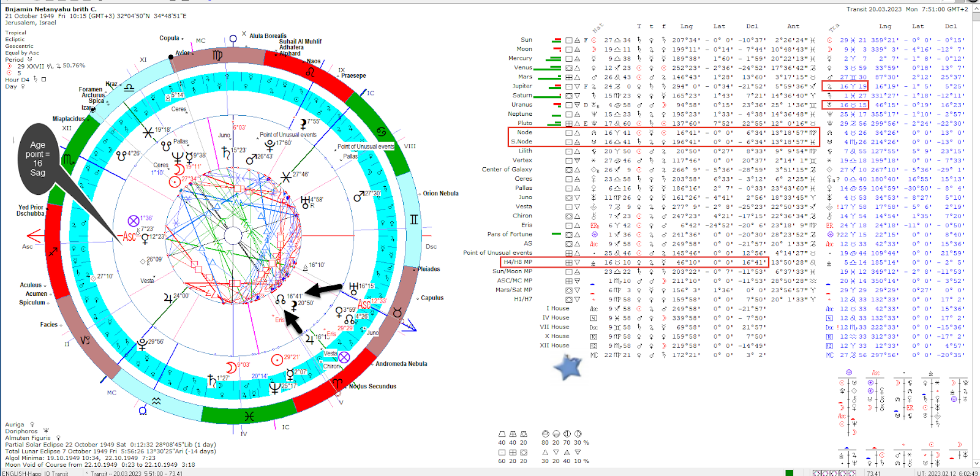The image size is (980, 476).
Task: Click the Praesepe star label
Action: [x=353, y=76]
